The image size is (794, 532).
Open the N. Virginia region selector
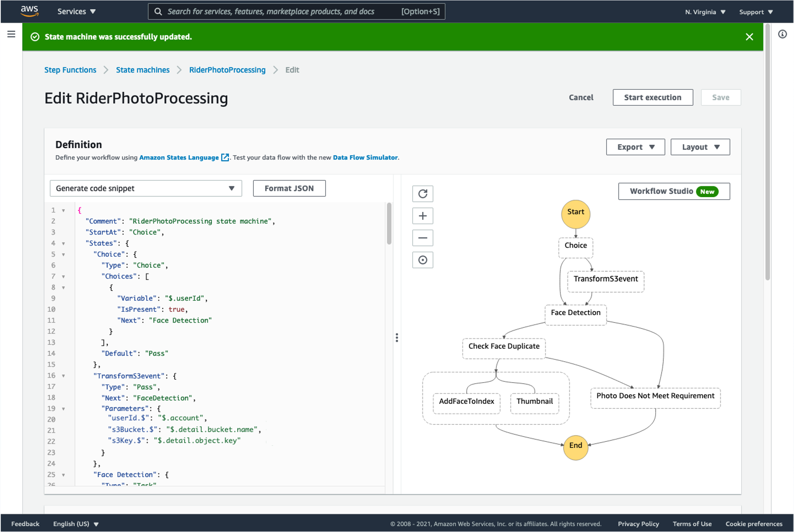pyautogui.click(x=705, y=12)
